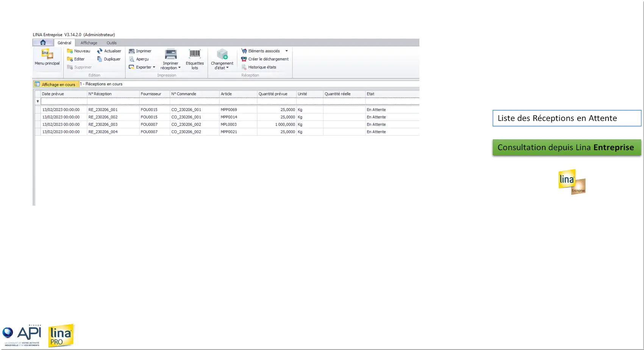Click the N° Réception filter field
This screenshot has height=350, width=644.
click(x=113, y=101)
